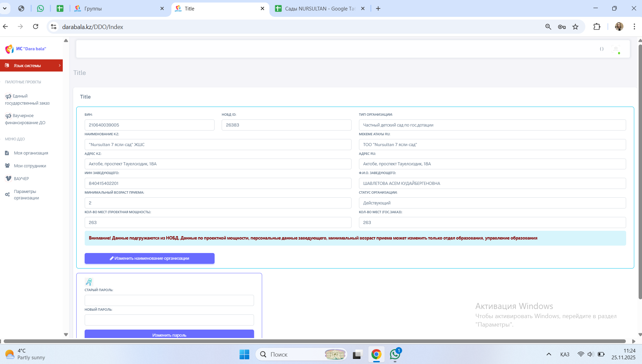Switch to the Группы tab
Viewport: 642px width, 364px height.
tap(118, 8)
